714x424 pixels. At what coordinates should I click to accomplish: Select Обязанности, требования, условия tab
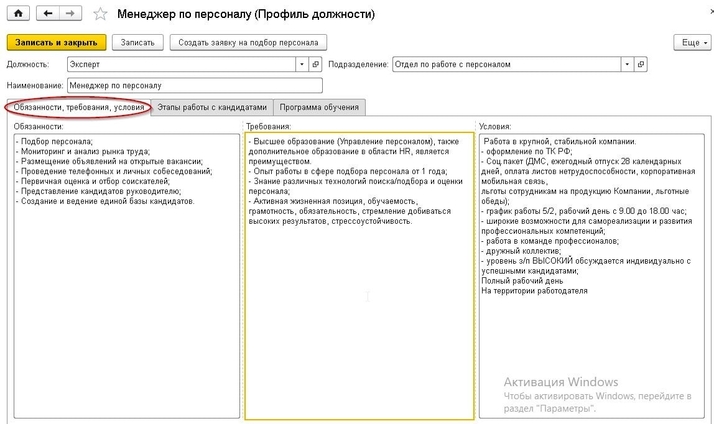[79, 107]
